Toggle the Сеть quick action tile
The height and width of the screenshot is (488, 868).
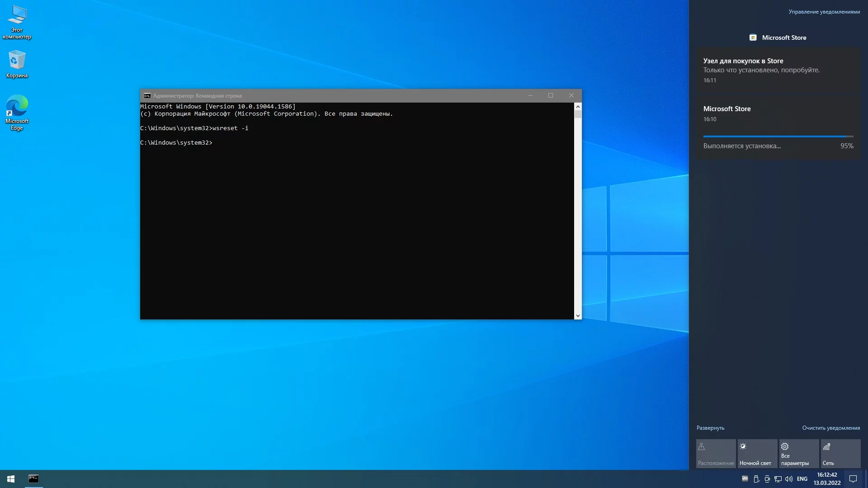point(840,454)
